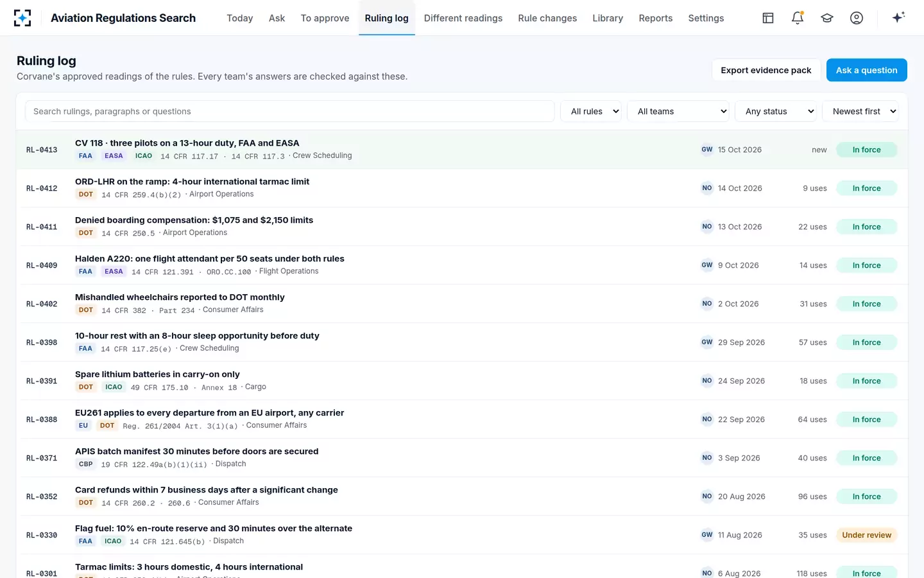Click the RL-0402 ruling ID

click(42, 304)
